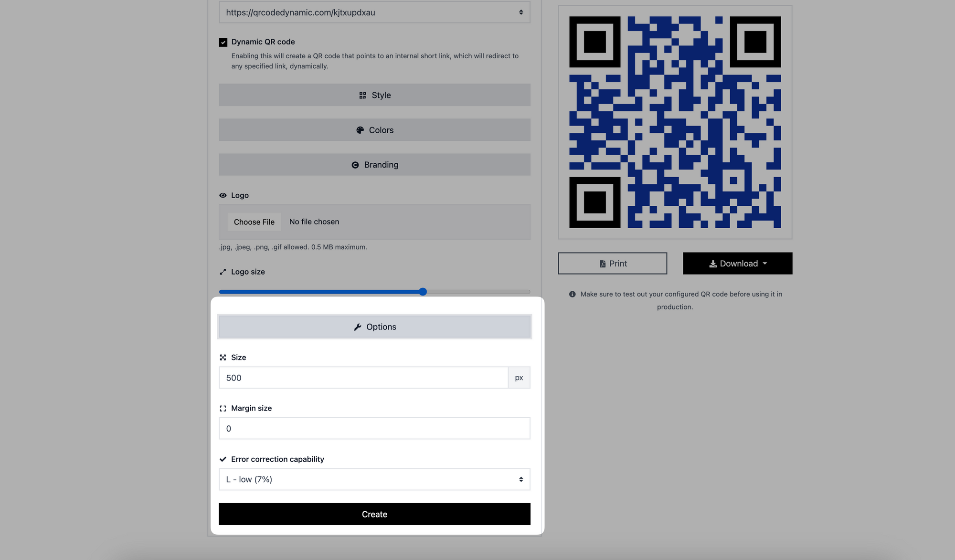Screen dimensions: 955x560
Task: Click the Print button
Action: click(x=613, y=264)
